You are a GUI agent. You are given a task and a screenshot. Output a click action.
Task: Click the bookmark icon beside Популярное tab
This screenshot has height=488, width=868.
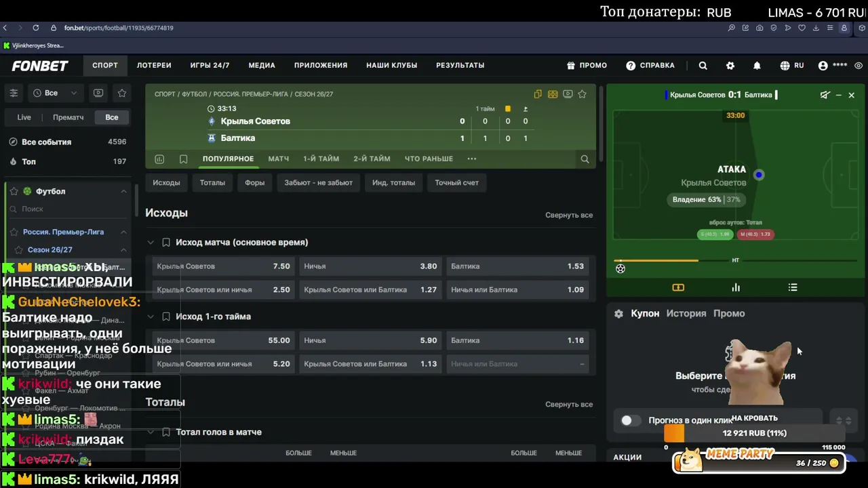pyautogui.click(x=183, y=159)
